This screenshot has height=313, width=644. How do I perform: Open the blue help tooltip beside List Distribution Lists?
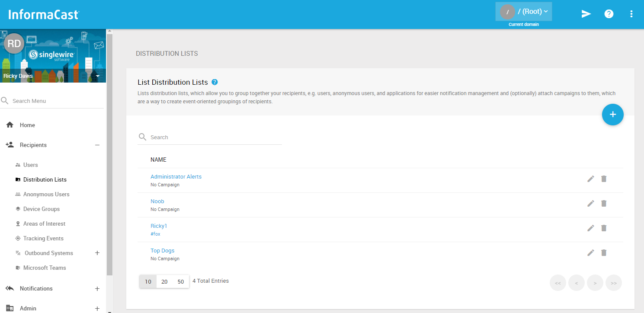[215, 82]
